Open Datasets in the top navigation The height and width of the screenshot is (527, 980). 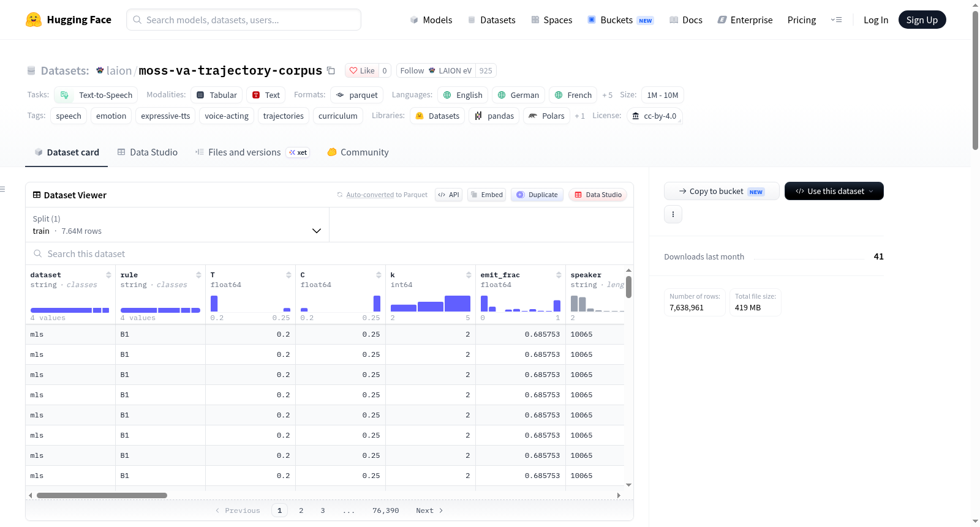click(492, 20)
